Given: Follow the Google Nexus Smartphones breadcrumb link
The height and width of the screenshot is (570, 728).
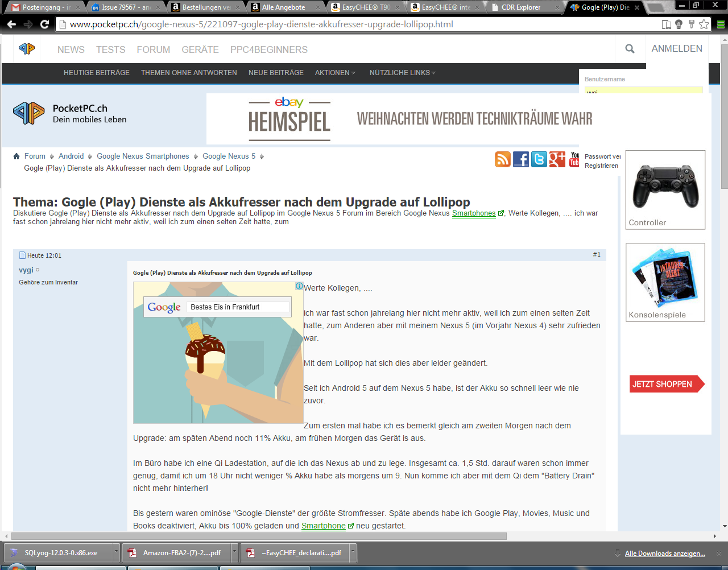Looking at the screenshot, I should tap(143, 156).
